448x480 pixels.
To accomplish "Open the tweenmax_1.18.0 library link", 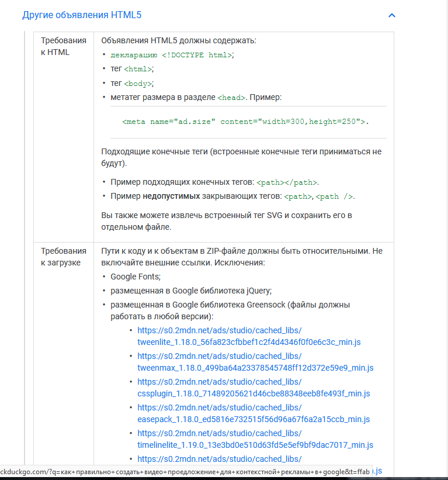I will tap(255, 362).
